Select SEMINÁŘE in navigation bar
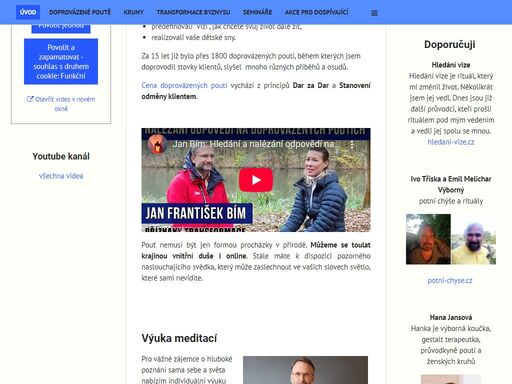Image resolution: width=512 pixels, height=384 pixels. (257, 12)
